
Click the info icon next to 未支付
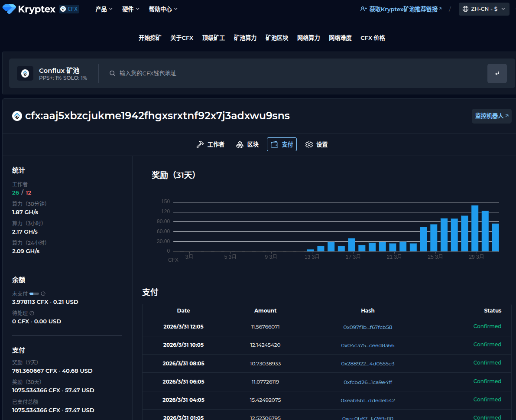click(43, 293)
